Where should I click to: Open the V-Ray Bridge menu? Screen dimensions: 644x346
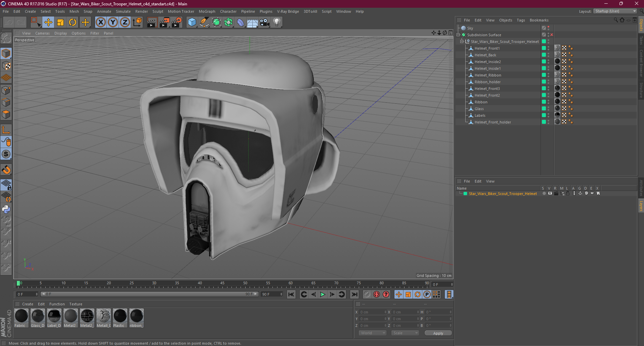point(288,11)
